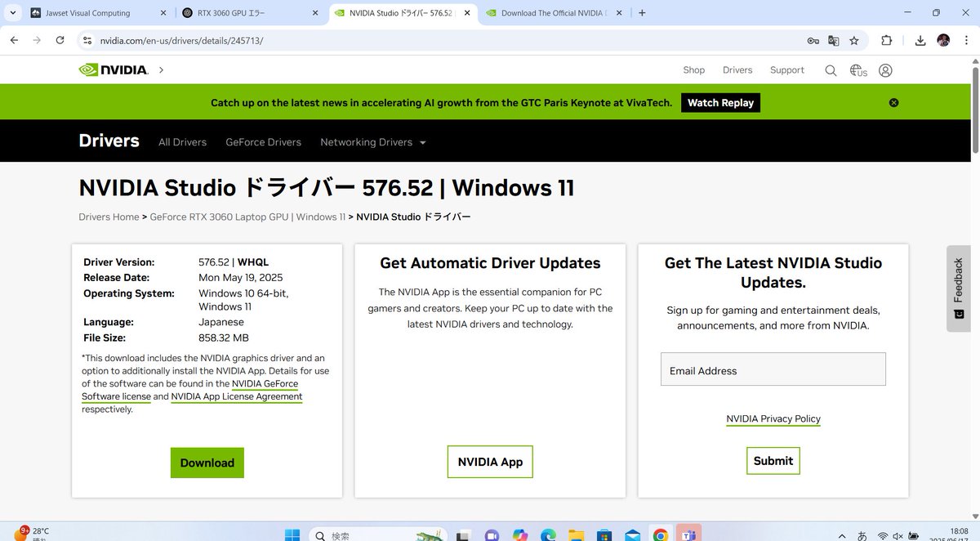Screen dimensions: 980x541
Task: Open the NVIDIA account profile icon
Action: pyautogui.click(x=885, y=70)
